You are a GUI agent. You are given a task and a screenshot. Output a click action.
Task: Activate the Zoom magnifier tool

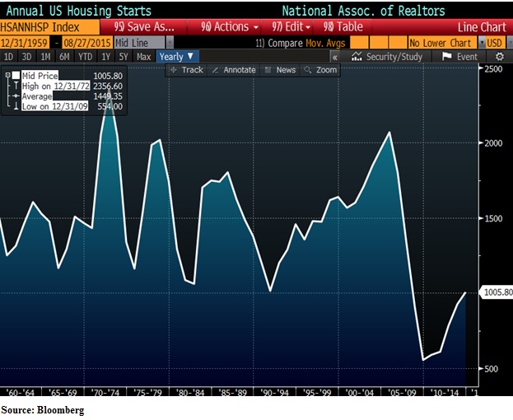click(308, 70)
